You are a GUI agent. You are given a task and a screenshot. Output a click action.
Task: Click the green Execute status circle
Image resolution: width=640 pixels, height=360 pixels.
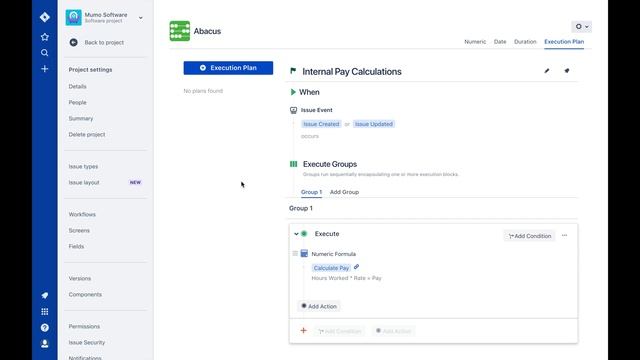(304, 234)
